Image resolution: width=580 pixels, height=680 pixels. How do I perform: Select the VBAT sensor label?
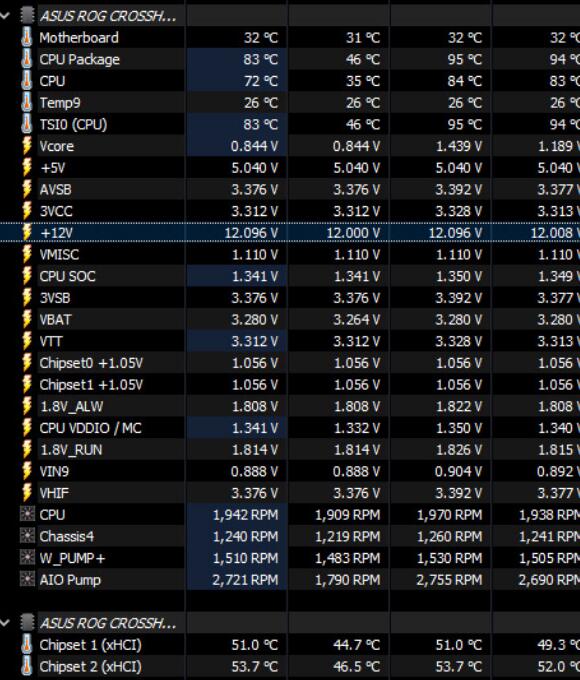click(56, 320)
